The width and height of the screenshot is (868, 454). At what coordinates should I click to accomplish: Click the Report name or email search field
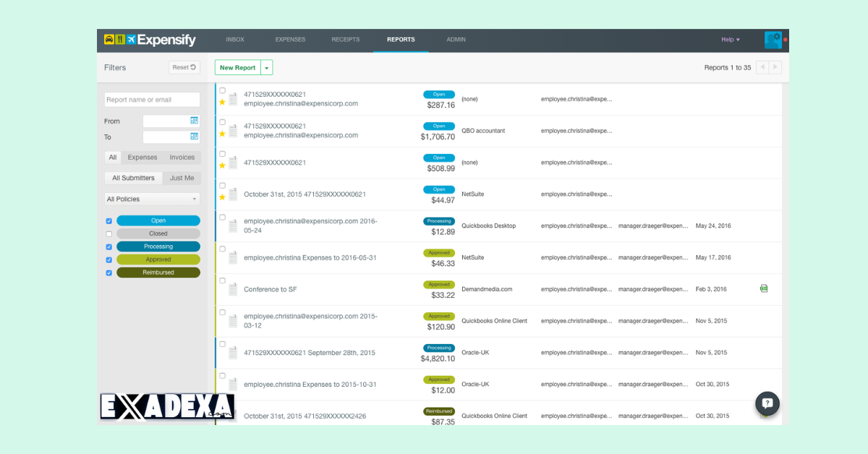152,99
